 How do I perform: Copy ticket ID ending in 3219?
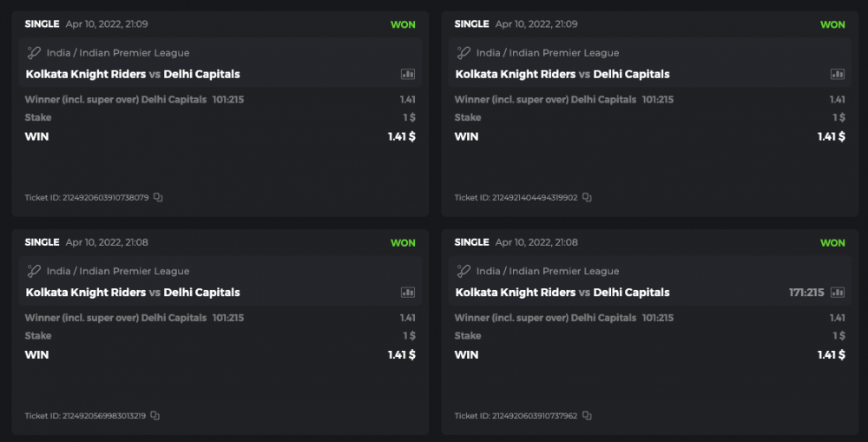point(155,416)
